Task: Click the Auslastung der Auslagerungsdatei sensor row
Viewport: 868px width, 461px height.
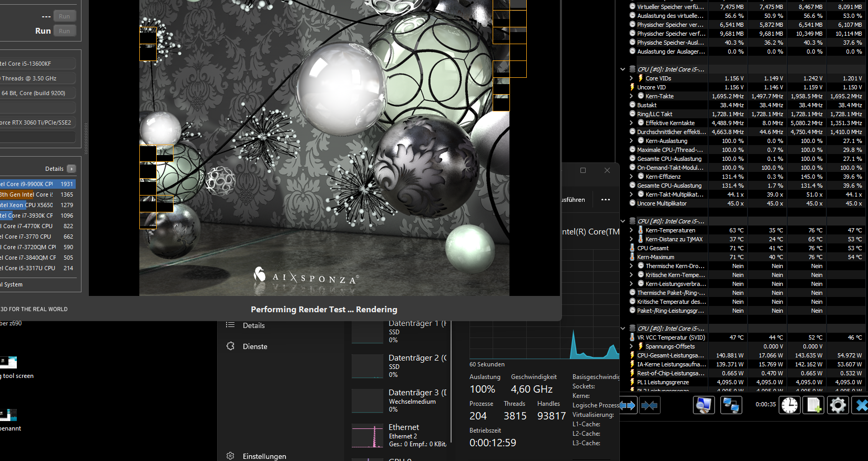Action: [746, 52]
